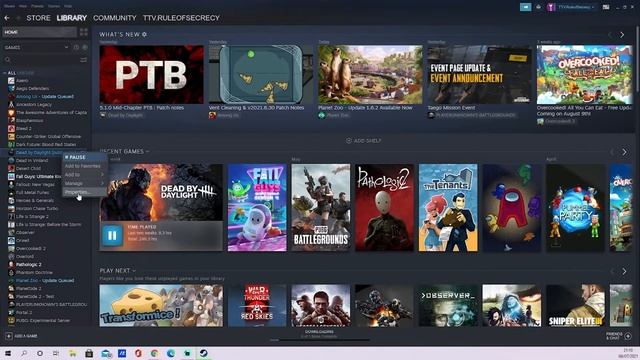The height and width of the screenshot is (360, 640).
Task: Select Among Us - Update Queued
Action: pos(45,97)
